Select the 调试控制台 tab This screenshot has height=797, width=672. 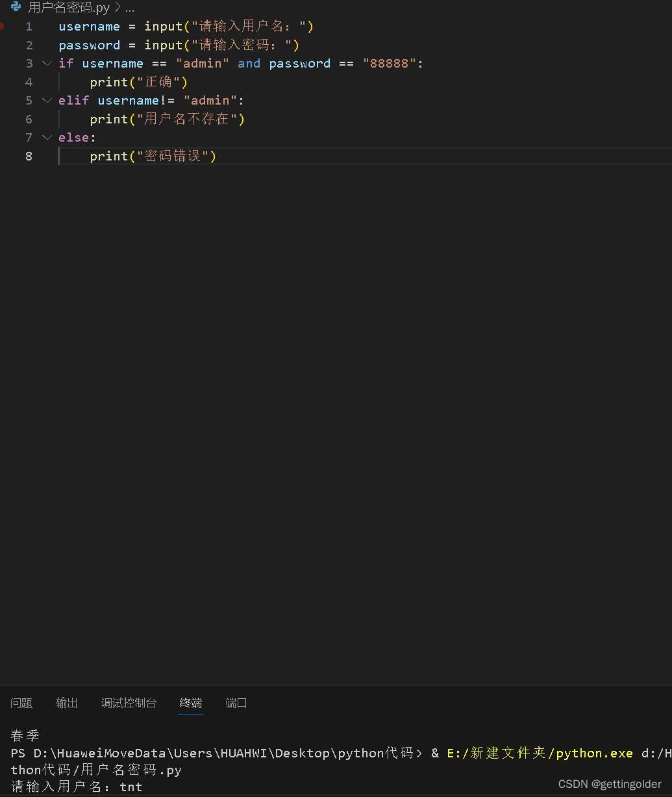[129, 703]
